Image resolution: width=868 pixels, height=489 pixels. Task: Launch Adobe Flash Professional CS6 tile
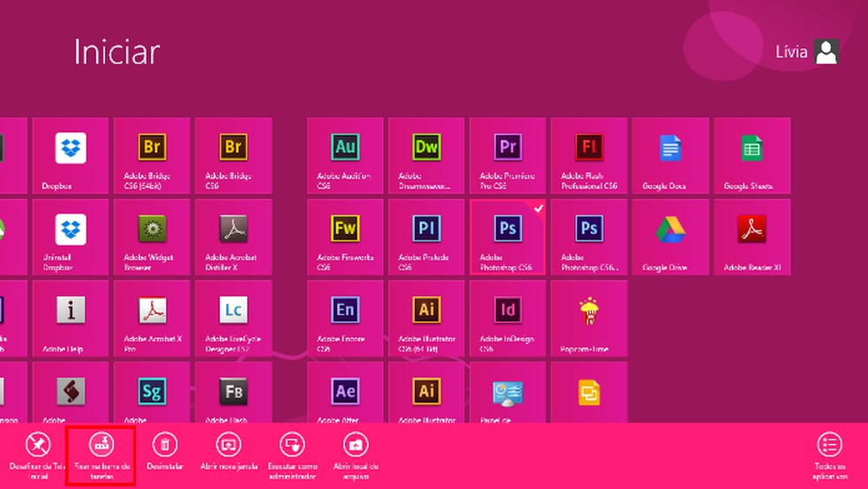[x=588, y=155]
